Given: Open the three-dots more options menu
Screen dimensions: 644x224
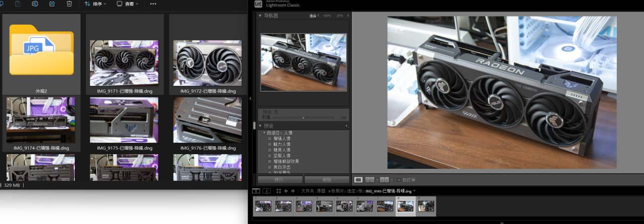Looking at the screenshot, I should pyautogui.click(x=153, y=4).
